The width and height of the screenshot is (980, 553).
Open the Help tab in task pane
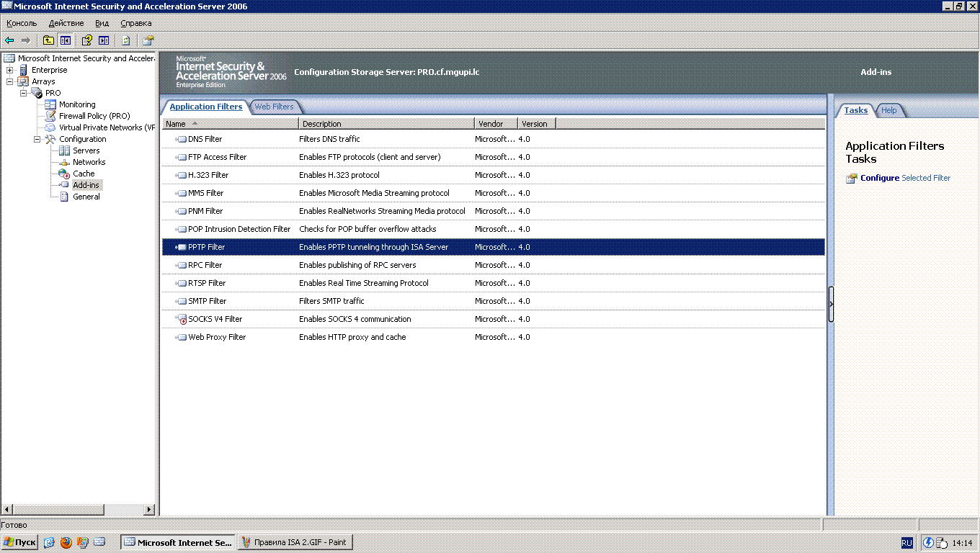889,110
